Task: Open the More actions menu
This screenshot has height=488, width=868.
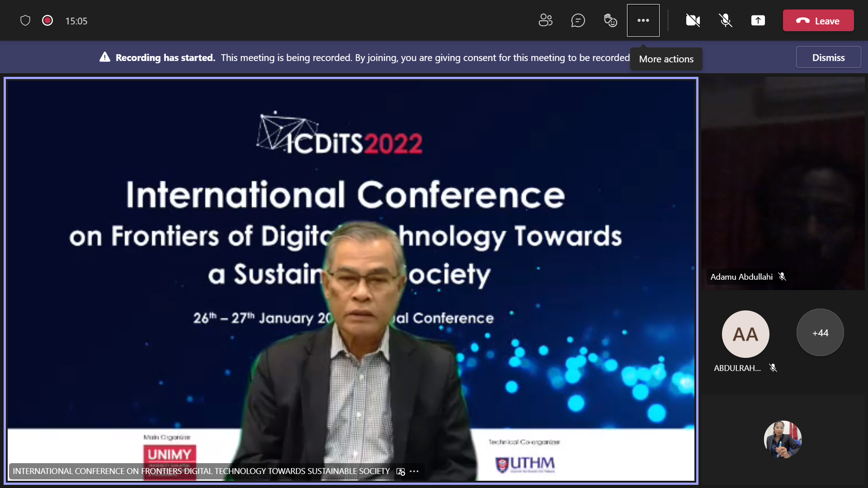Action: pos(643,20)
